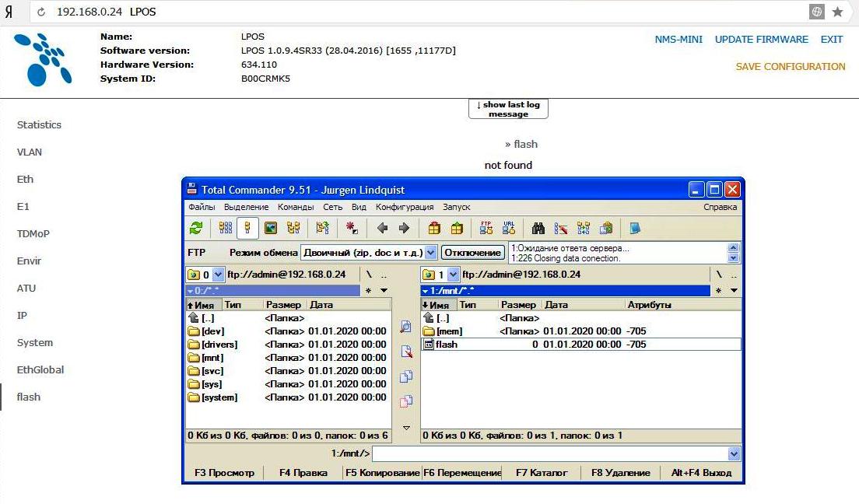Open file search with the binoculars icon
Viewport: 859px width, 504px height.
click(538, 228)
